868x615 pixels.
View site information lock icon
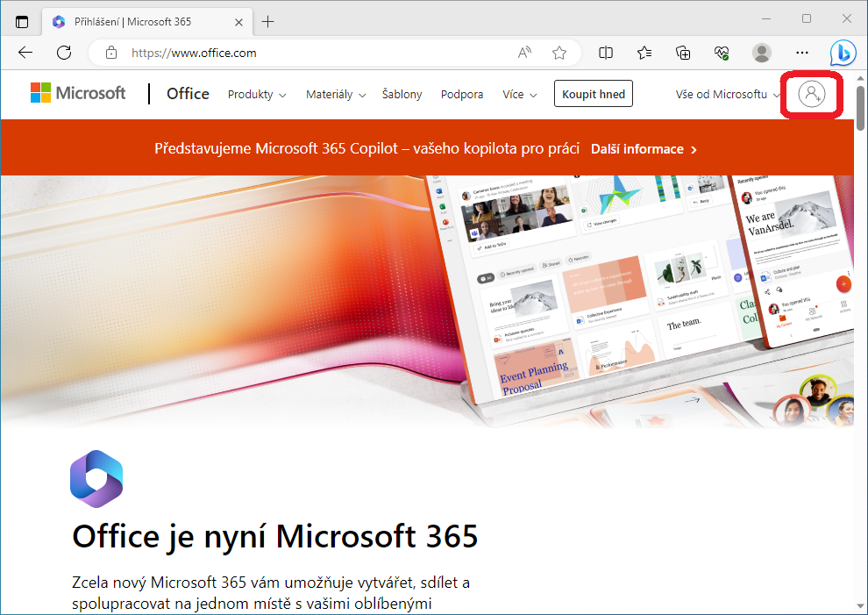coord(111,54)
